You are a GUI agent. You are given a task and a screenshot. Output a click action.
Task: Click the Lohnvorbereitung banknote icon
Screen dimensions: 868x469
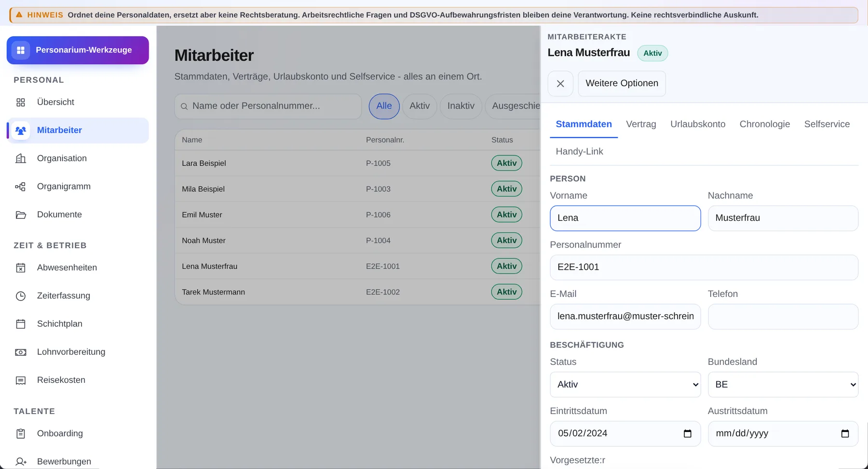[x=21, y=352]
